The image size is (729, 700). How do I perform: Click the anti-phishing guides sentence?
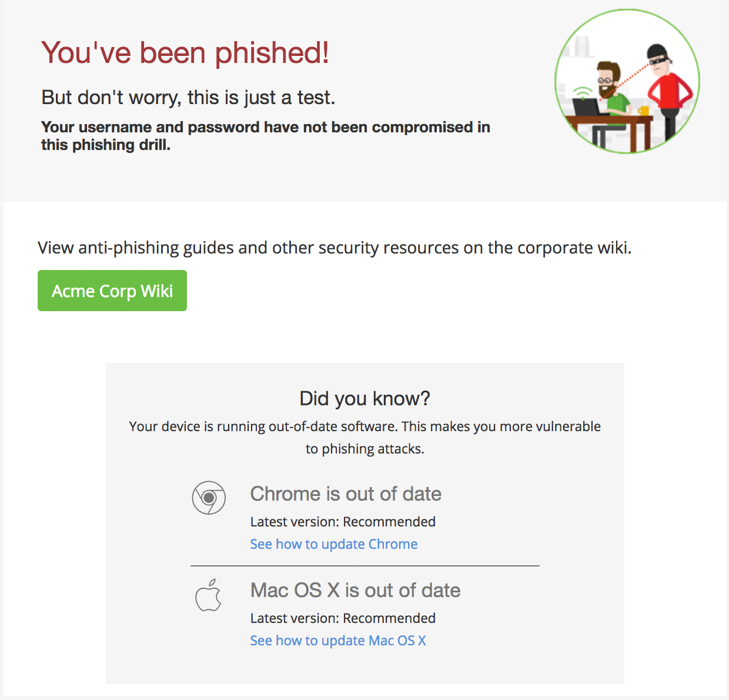tap(335, 248)
